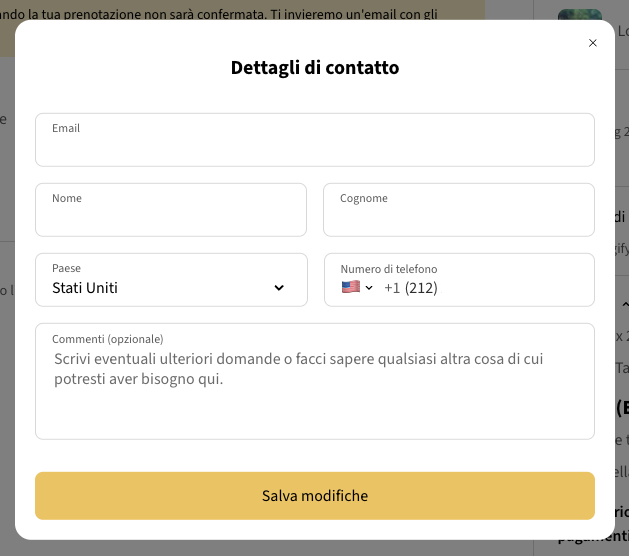Expand the Paese dropdown arrow
Screen dimensions: 629x556
point(279,288)
